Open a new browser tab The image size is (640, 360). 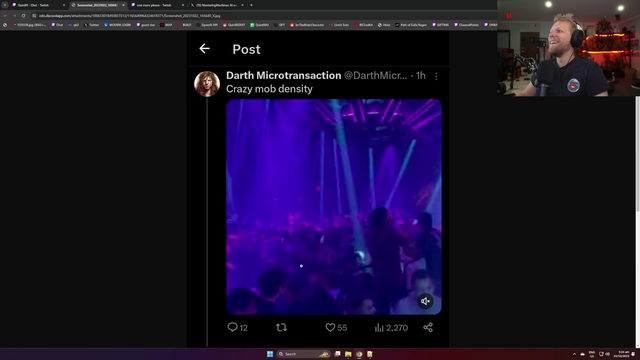click(251, 5)
